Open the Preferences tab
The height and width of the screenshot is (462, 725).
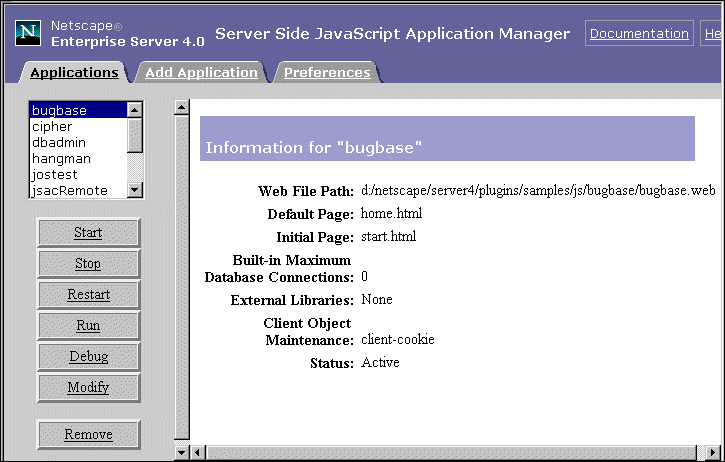[327, 73]
